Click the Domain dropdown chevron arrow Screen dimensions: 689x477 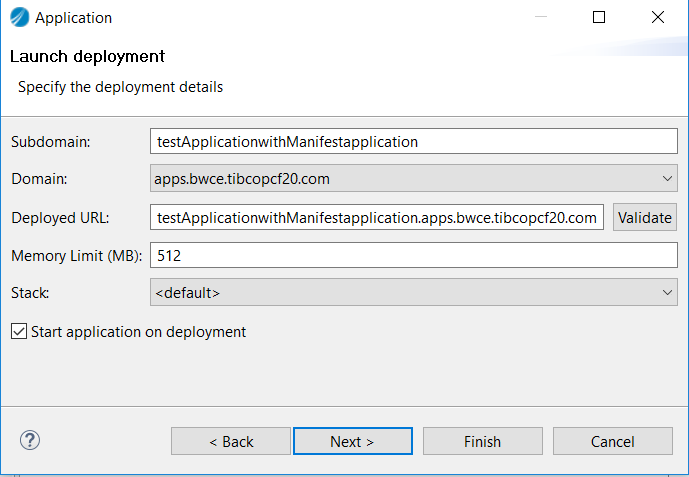click(x=667, y=179)
